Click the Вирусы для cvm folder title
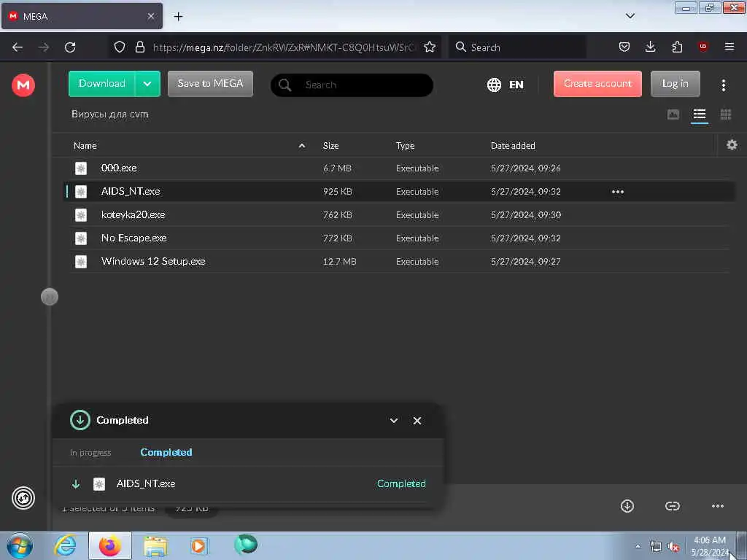Image resolution: width=747 pixels, height=560 pixels. pos(109,114)
